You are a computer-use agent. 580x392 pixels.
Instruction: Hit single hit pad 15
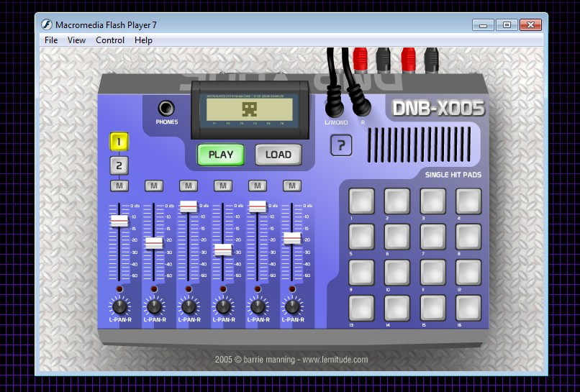click(432, 308)
